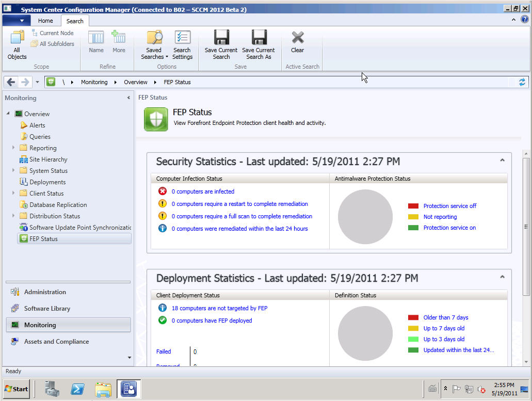
Task: Open 'require a full scan' remediation link
Action: (241, 216)
